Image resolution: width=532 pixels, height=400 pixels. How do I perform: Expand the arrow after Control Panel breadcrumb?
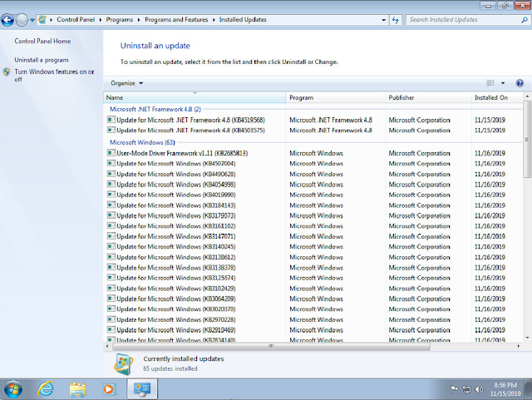point(101,20)
